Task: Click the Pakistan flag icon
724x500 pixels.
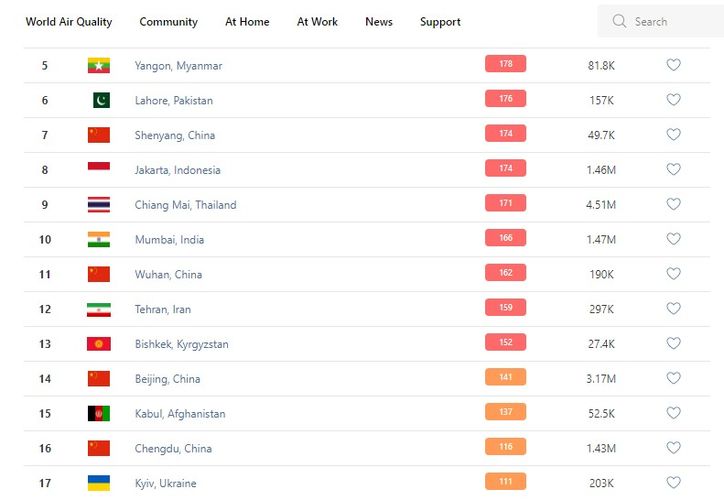Action: pos(100,100)
